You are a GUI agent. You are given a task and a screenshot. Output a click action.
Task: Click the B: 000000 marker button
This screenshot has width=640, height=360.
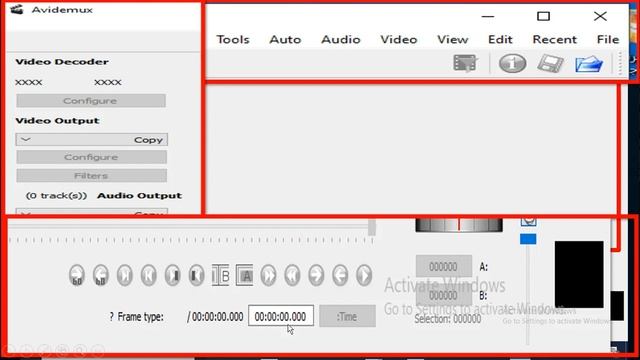pyautogui.click(x=444, y=295)
